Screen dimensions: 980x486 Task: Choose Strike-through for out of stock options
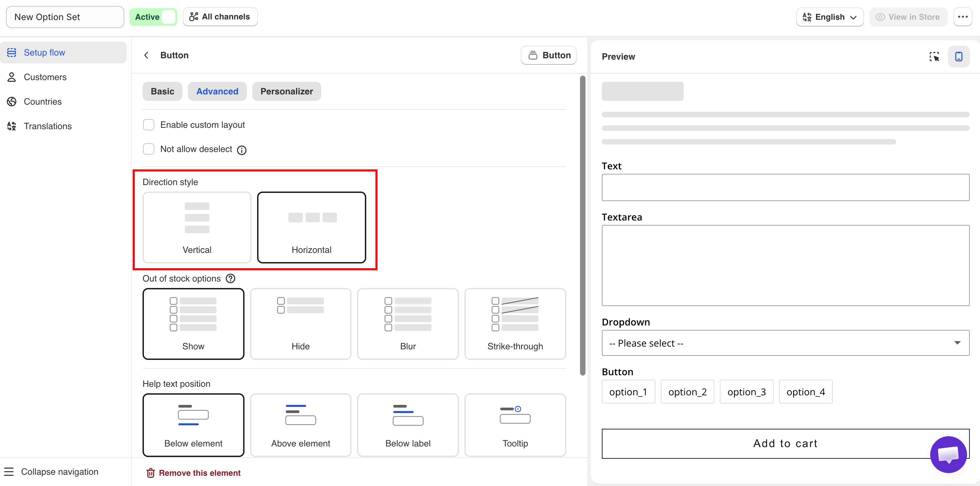pos(515,324)
